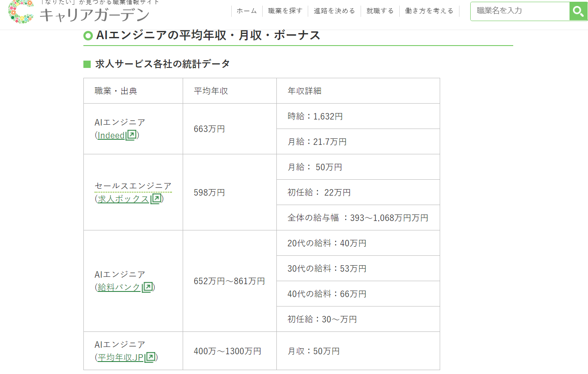
Task: Click the green magnifier search button
Action: [578, 11]
